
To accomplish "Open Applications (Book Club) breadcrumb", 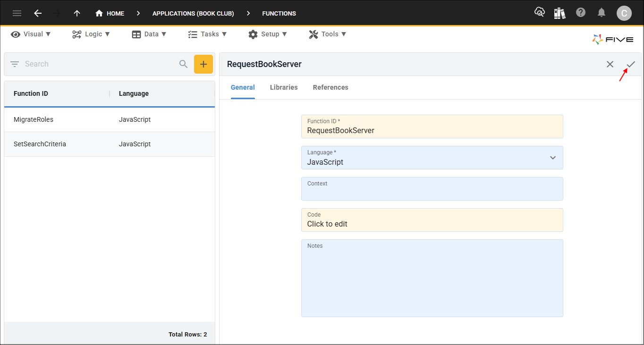I will 193,13.
